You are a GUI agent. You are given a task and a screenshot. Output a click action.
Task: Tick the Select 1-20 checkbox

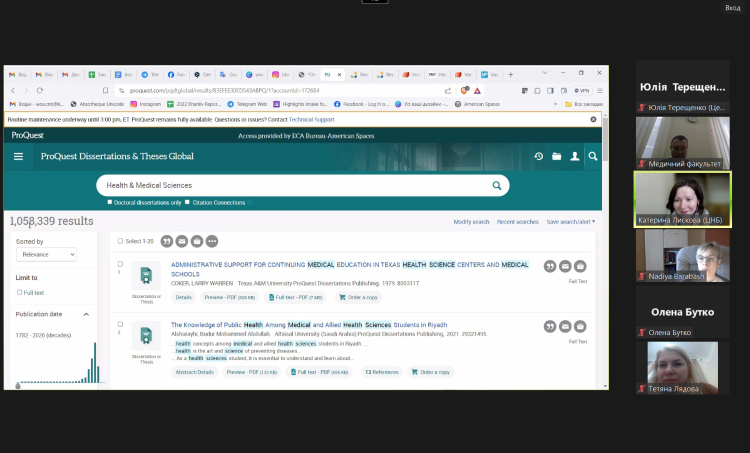pyautogui.click(x=120, y=241)
